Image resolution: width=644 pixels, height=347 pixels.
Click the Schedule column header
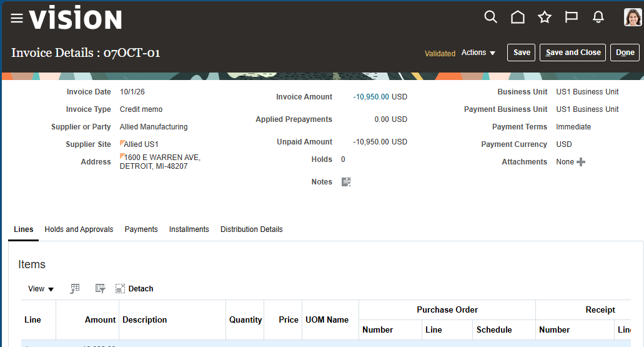click(x=504, y=329)
